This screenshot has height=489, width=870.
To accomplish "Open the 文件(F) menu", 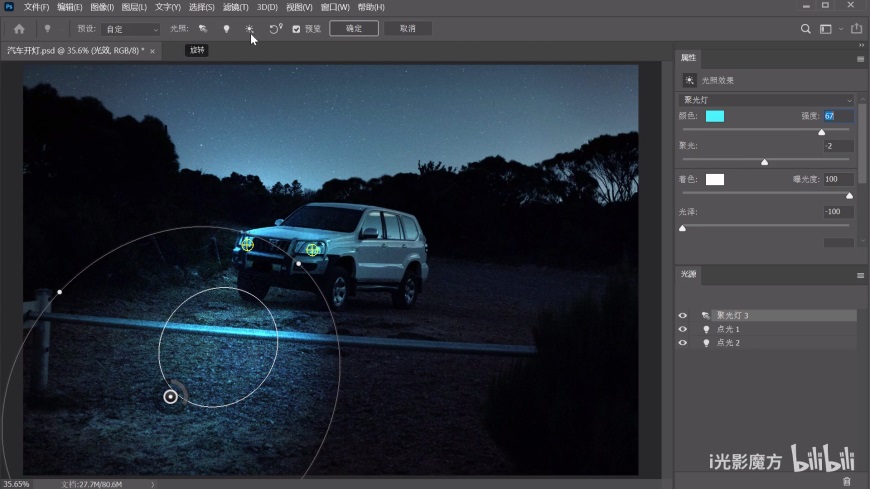I will pos(36,7).
